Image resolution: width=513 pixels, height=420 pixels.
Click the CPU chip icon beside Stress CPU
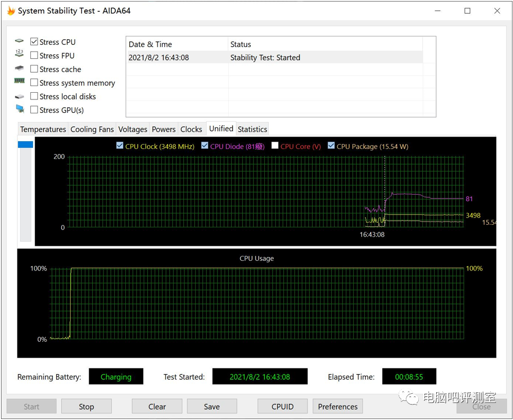point(19,41)
